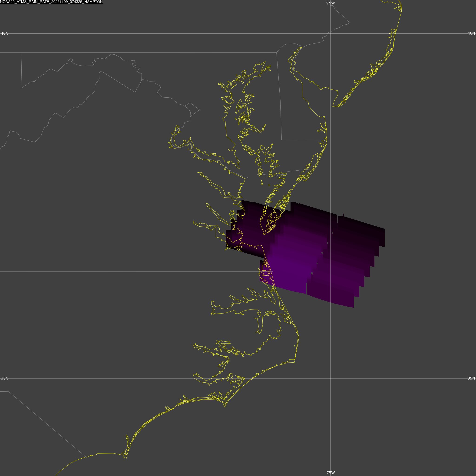
Task: Click the 75W label at top edge
Action: [331, 3]
